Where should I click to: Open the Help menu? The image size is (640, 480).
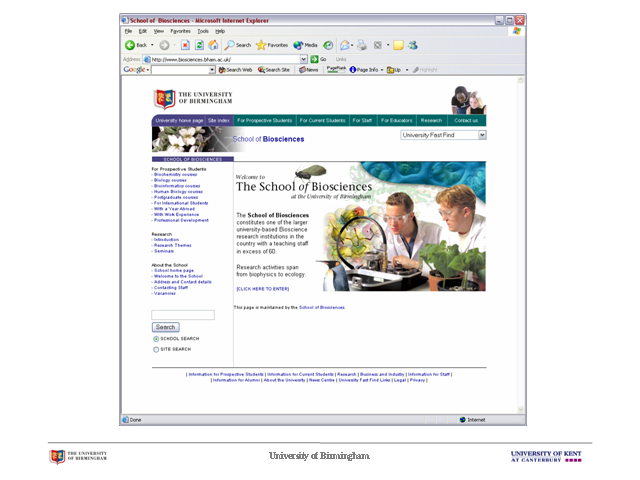click(x=220, y=31)
